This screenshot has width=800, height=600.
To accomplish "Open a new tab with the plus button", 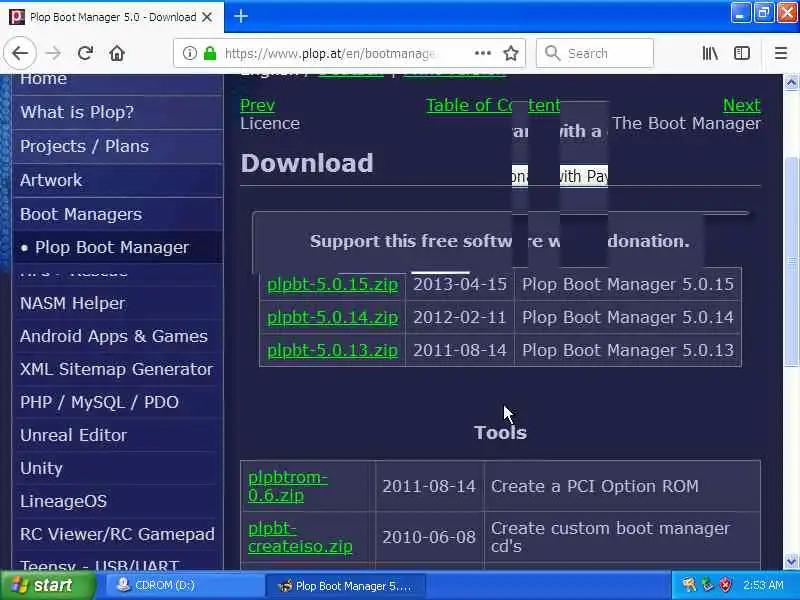I will click(x=241, y=17).
